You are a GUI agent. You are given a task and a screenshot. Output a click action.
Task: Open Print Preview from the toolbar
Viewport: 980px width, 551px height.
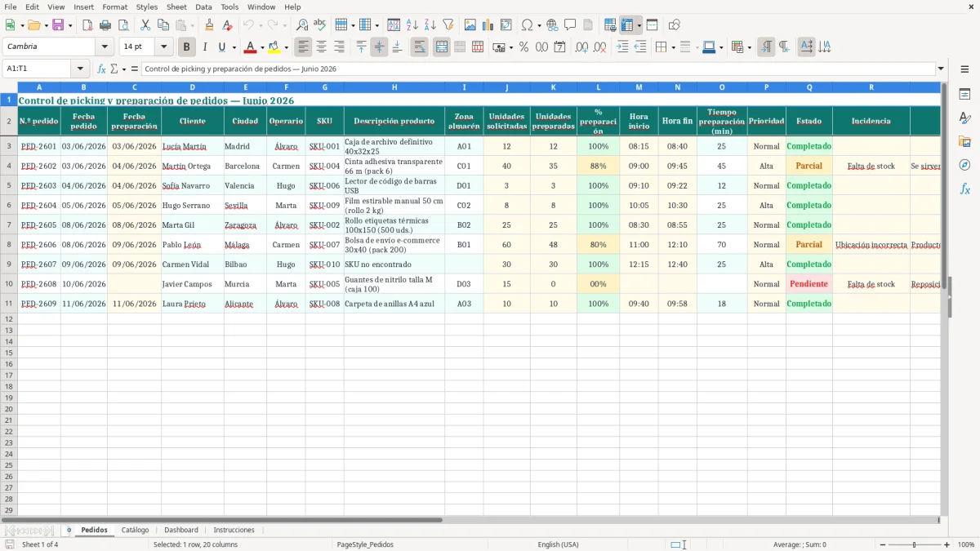click(123, 25)
